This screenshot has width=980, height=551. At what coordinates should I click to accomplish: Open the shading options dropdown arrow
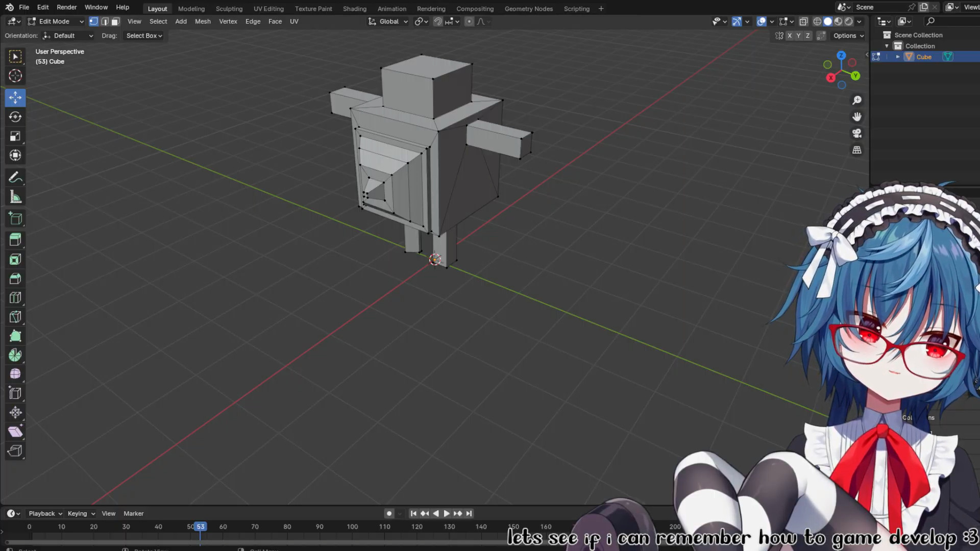(x=860, y=21)
